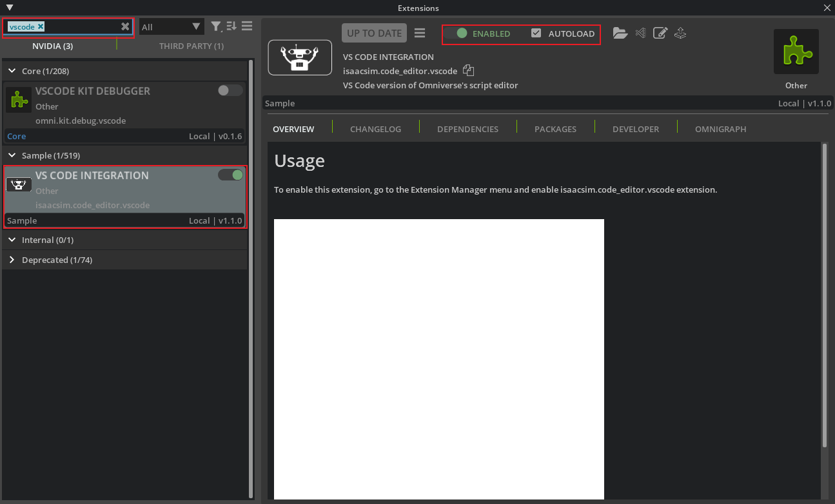Expand the Deprecated (1/74) group
Image resolution: width=835 pixels, height=504 pixels.
point(12,260)
